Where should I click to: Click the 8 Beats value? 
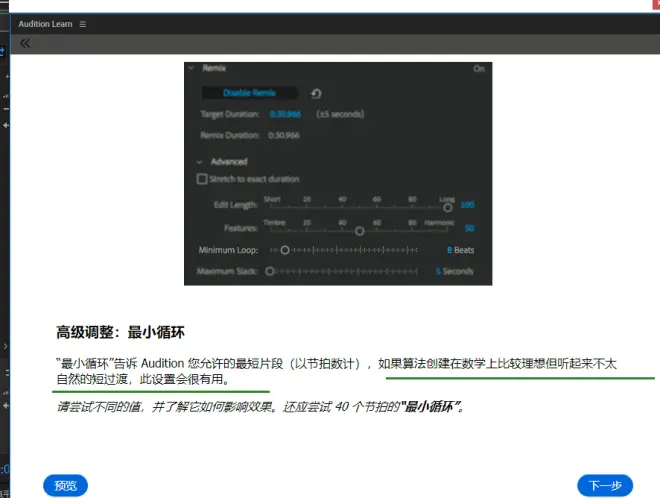460,250
